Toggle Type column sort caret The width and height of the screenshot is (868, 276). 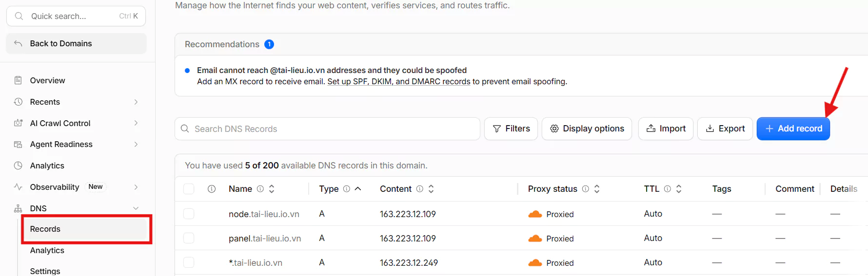tap(358, 189)
